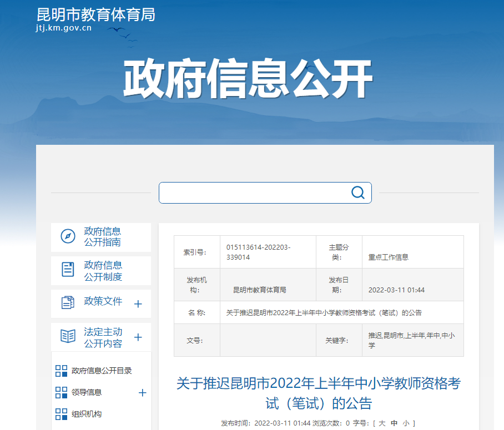Click grid icon next to 政府信息公开目录
The height and width of the screenshot is (430, 504).
61,371
